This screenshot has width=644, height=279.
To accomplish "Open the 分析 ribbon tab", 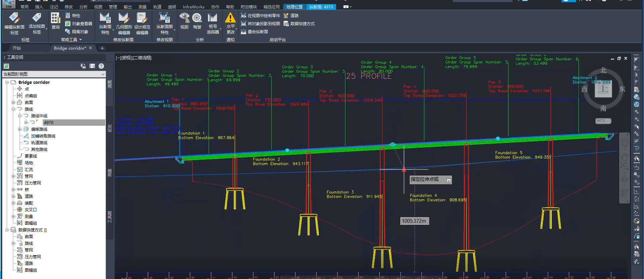I will [84, 7].
